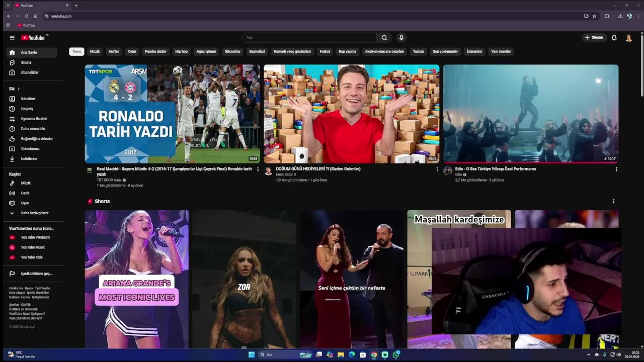Expand the Siz section
This screenshot has height=362, width=644.
[x=15, y=89]
